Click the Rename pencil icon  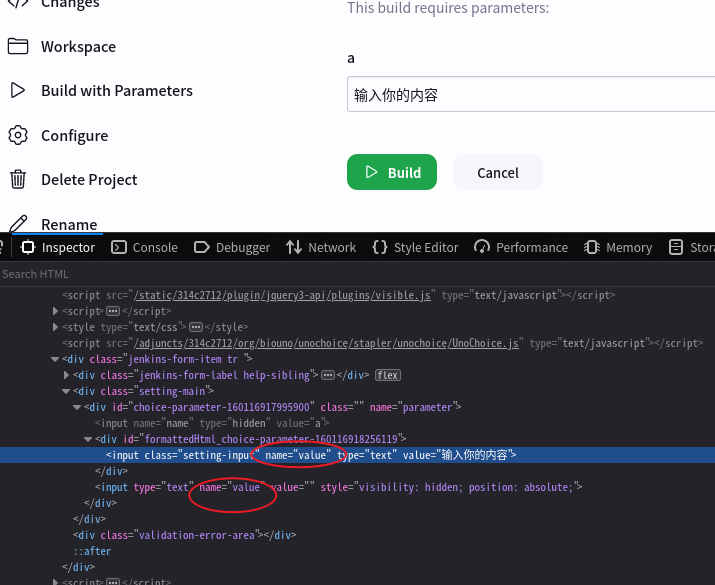coord(18,223)
